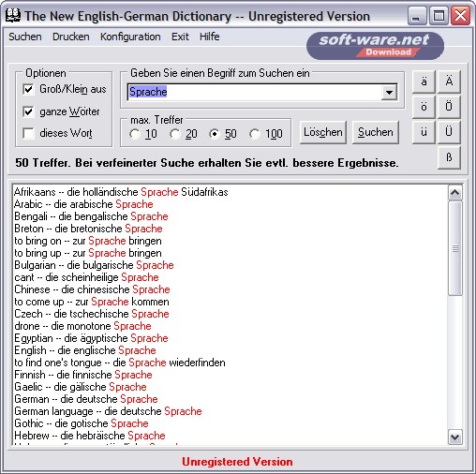The width and height of the screenshot is (476, 474).
Task: Open the Hilfe menu
Action: [x=210, y=37]
